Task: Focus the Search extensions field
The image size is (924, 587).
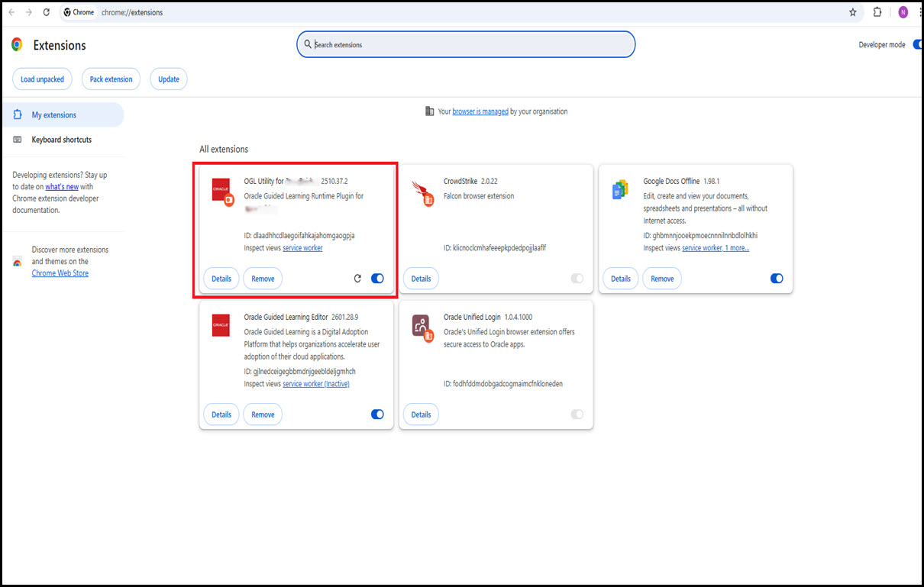Action: (x=466, y=44)
